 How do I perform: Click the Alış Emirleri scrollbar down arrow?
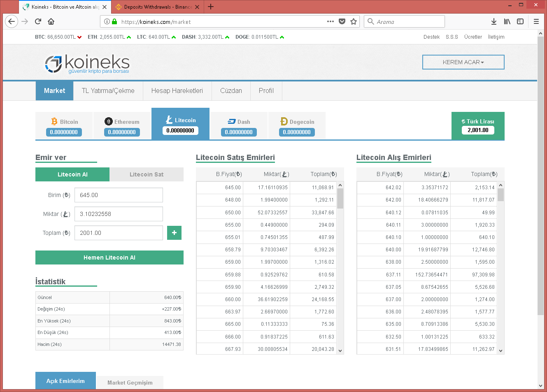(501, 350)
